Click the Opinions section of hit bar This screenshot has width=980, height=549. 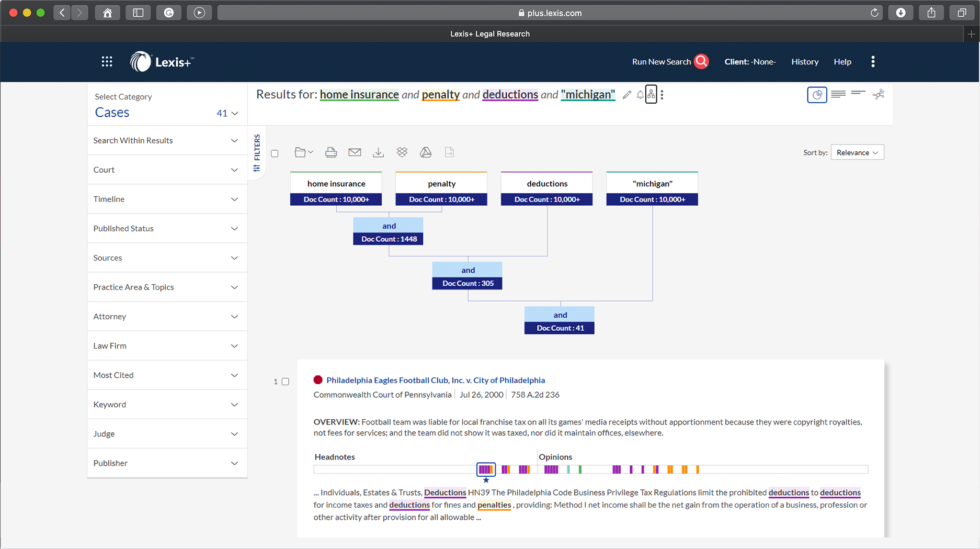coord(703,469)
